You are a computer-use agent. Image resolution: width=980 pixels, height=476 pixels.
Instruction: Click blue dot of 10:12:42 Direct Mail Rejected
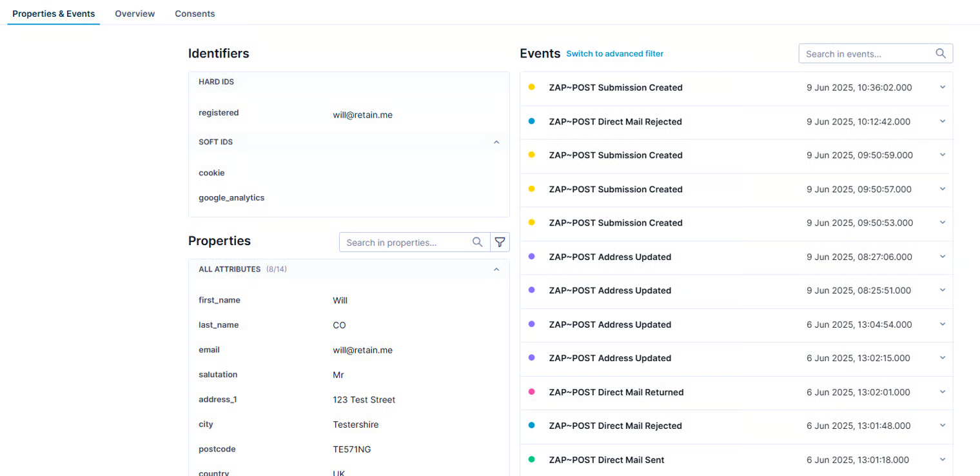pyautogui.click(x=531, y=121)
